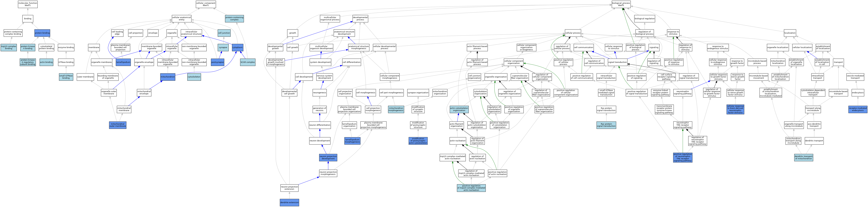Select the 'Ras protein signal transduction' node
This screenshot has width=868, height=207.
(606, 109)
